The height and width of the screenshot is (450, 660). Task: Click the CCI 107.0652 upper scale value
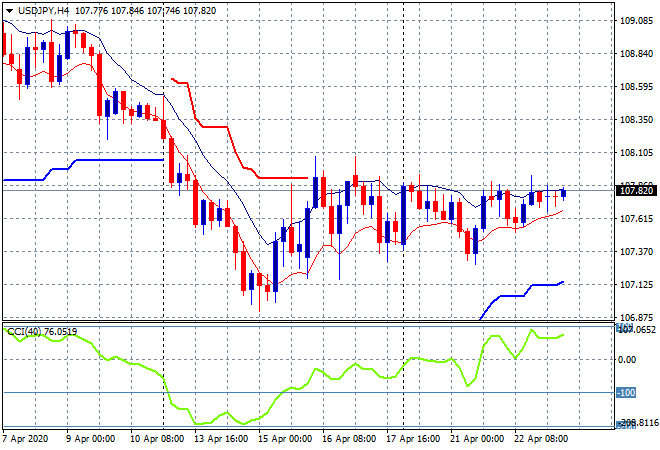[639, 329]
